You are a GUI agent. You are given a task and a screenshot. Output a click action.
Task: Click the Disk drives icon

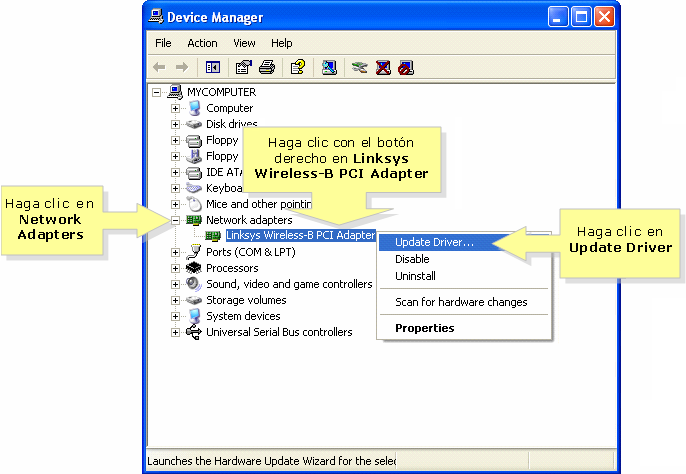coord(194,124)
